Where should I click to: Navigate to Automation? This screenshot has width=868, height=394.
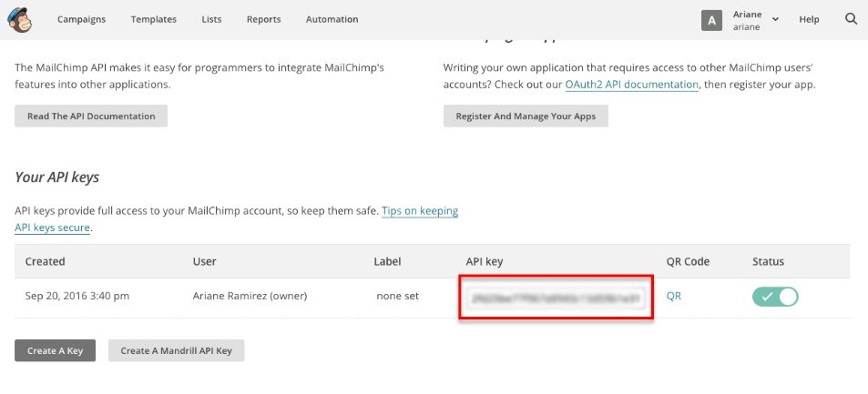tap(332, 19)
